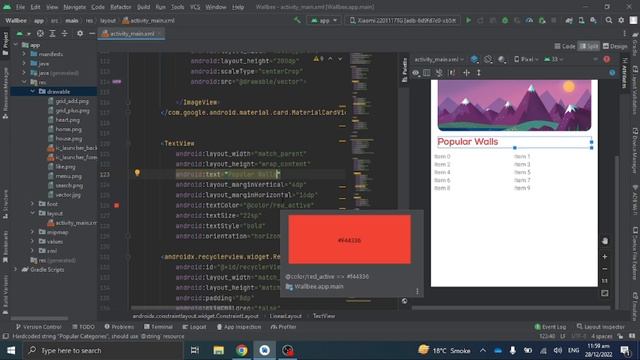Open the Pixel device preview dropdown
Image resolution: width=640 pixels, height=360 pixels.
[x=526, y=59]
